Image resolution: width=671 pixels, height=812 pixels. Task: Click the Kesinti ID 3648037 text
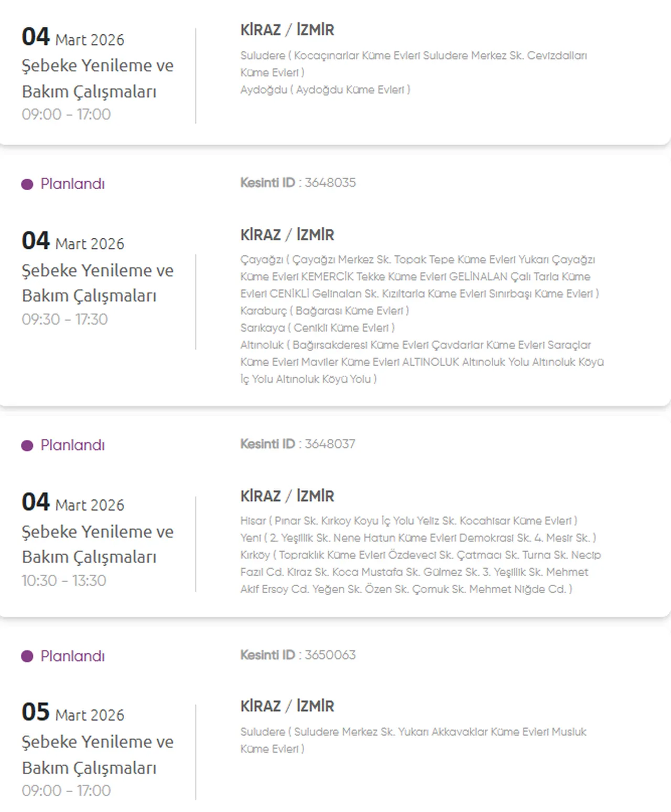(x=298, y=444)
